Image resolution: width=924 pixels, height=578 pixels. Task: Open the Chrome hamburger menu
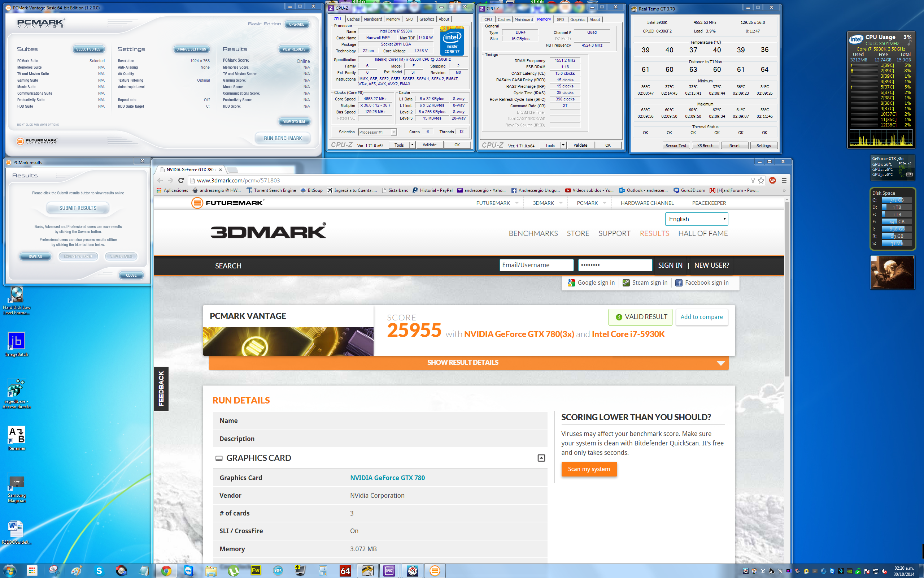click(784, 180)
